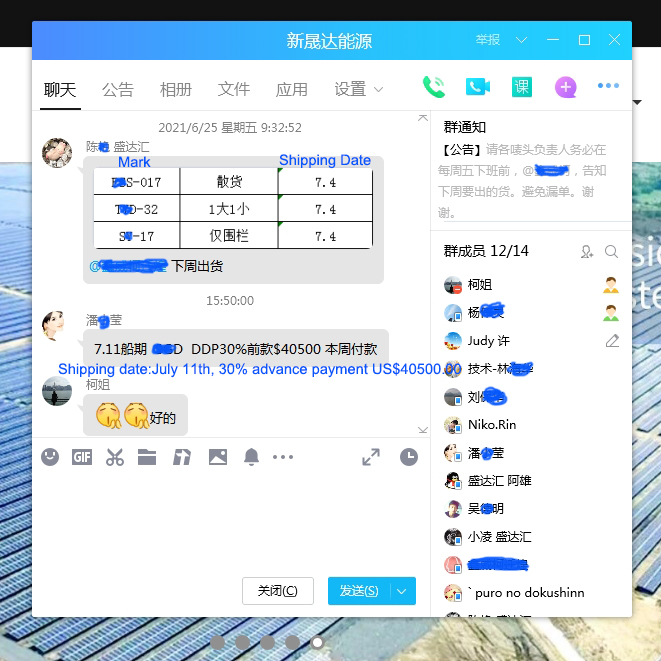Click the green admin badge next to 杨
This screenshot has width=661, height=661.
610,313
